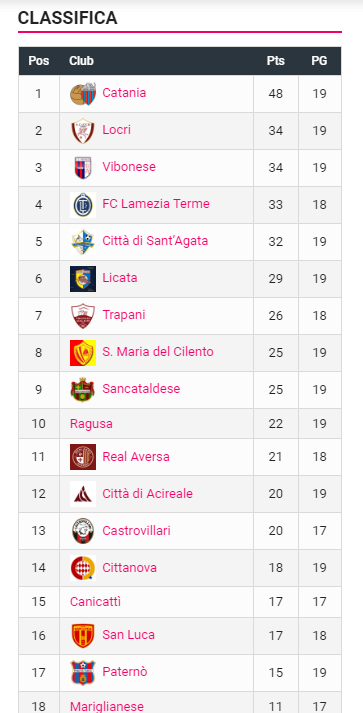The height and width of the screenshot is (713, 363).
Task: Open the Mariglianese club link
Action: coord(107,707)
